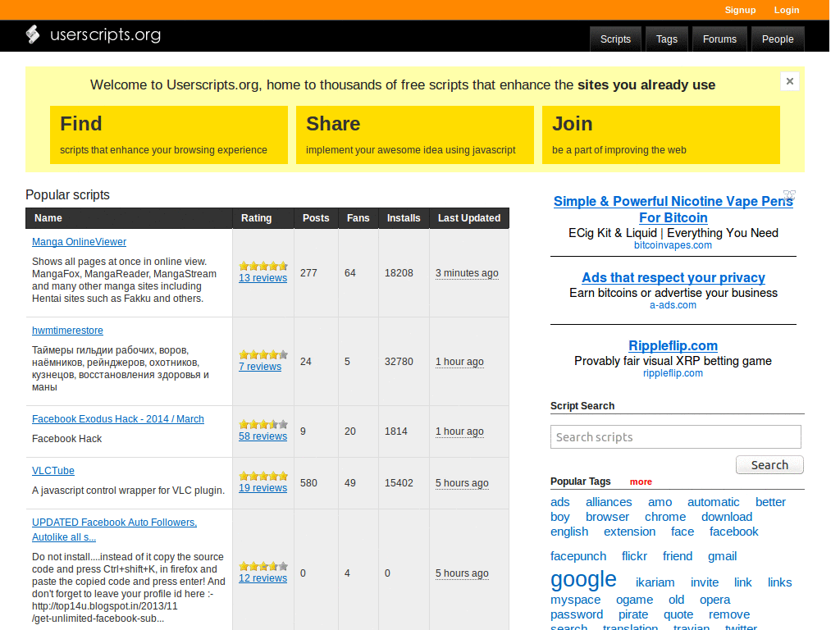
Task: Click star rating for VLCTube
Action: [263, 476]
